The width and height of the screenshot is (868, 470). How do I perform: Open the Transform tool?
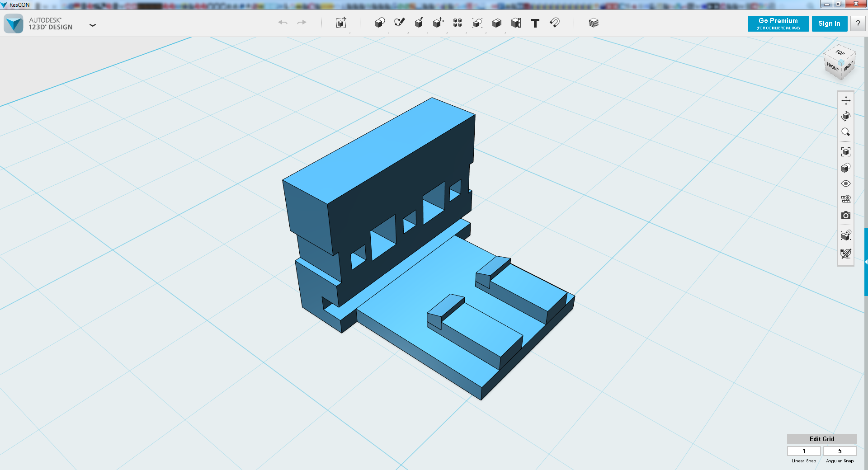tap(341, 23)
